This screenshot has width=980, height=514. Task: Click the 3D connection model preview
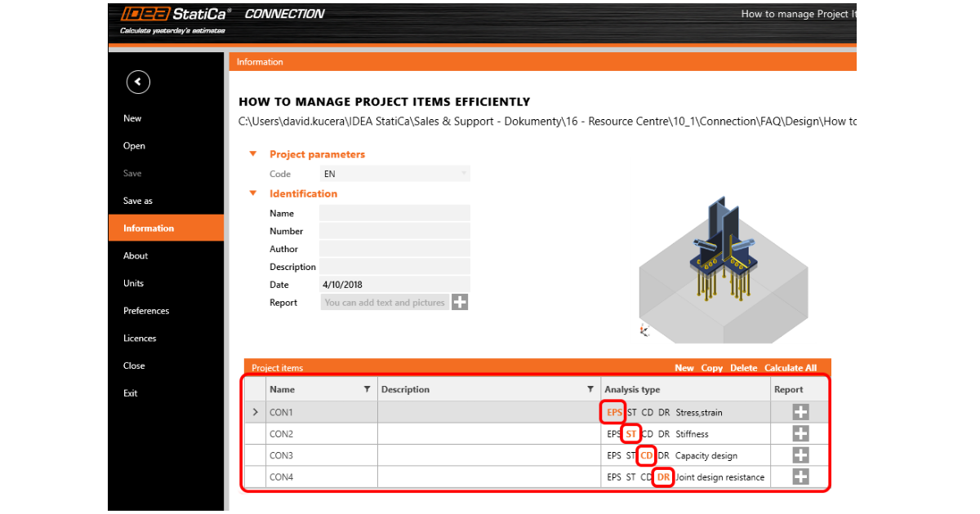pyautogui.click(x=723, y=269)
